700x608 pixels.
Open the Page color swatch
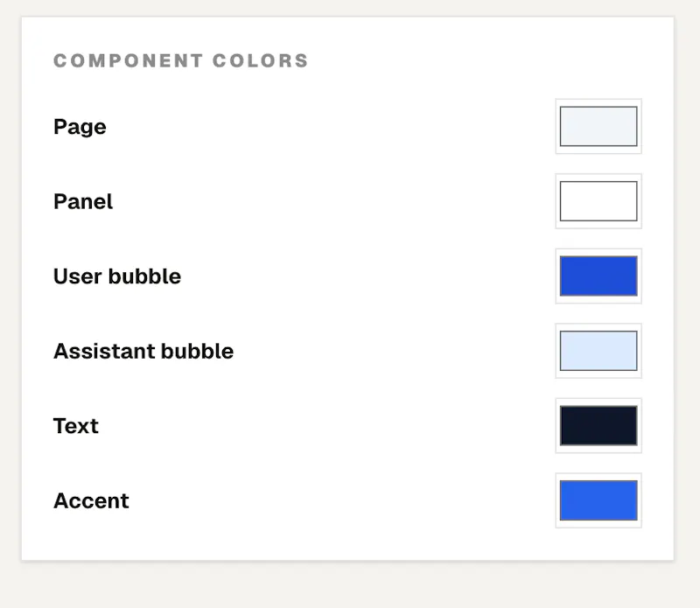598,126
